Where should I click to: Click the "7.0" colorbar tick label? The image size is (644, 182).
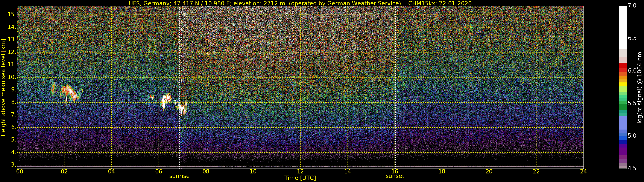[632, 6]
